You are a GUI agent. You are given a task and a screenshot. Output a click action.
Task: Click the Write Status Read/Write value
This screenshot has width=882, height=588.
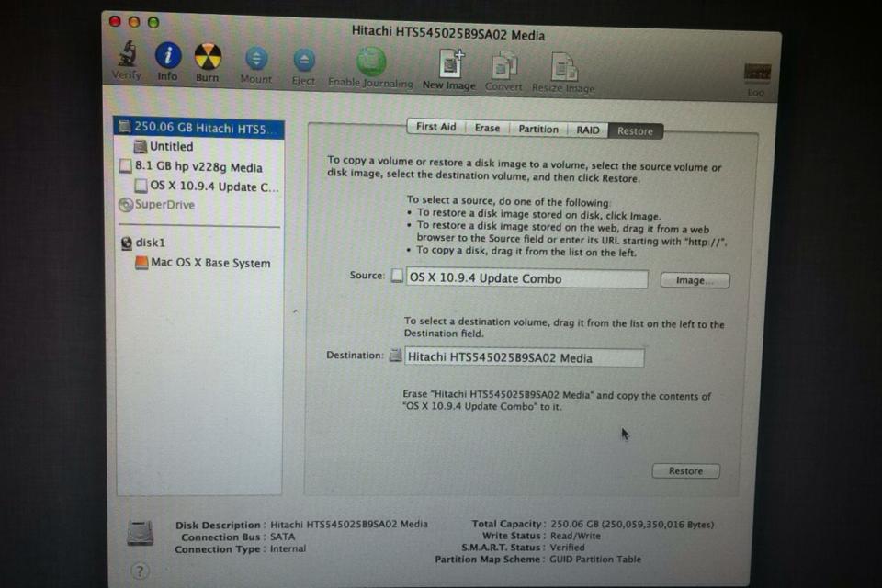click(x=575, y=536)
